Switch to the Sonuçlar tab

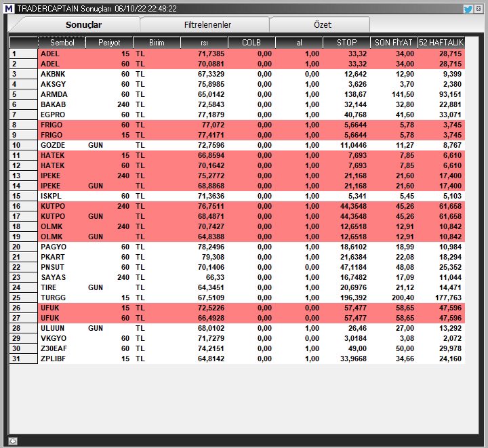(83, 25)
